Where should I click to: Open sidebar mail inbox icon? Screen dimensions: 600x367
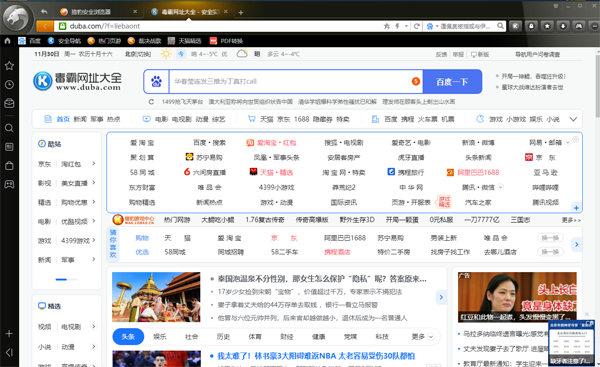click(x=9, y=103)
